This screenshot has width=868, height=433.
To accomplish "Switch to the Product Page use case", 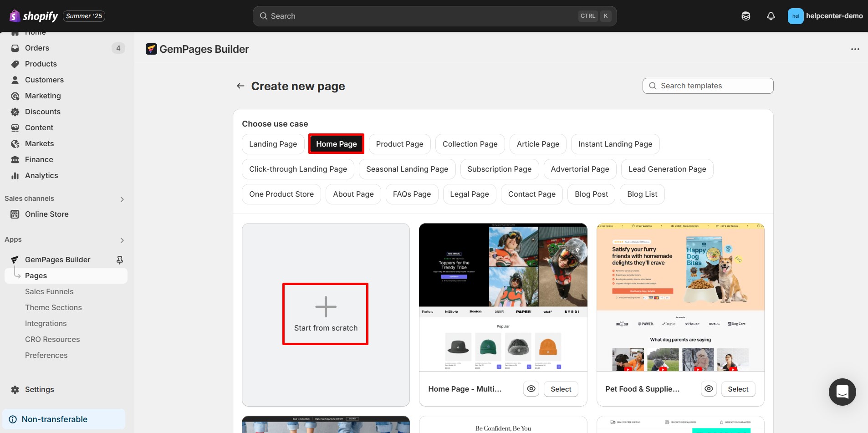I will [400, 144].
